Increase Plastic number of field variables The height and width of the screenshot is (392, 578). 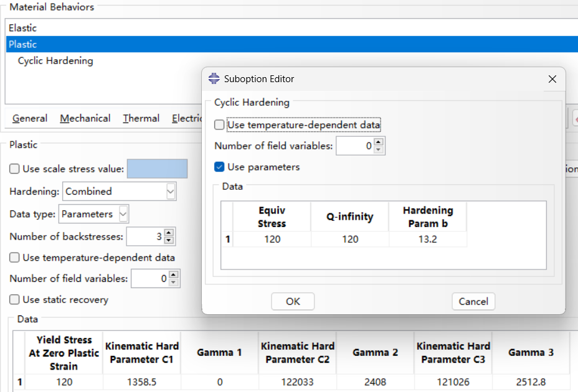point(174,274)
